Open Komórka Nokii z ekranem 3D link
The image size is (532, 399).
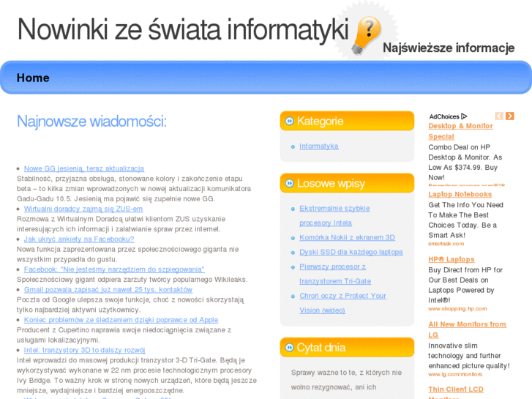click(347, 237)
